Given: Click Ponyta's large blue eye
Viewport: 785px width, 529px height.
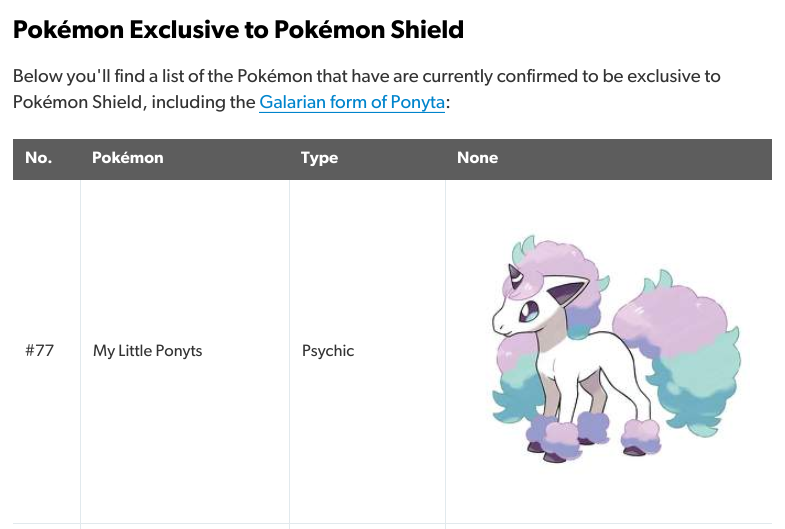Looking at the screenshot, I should [528, 310].
